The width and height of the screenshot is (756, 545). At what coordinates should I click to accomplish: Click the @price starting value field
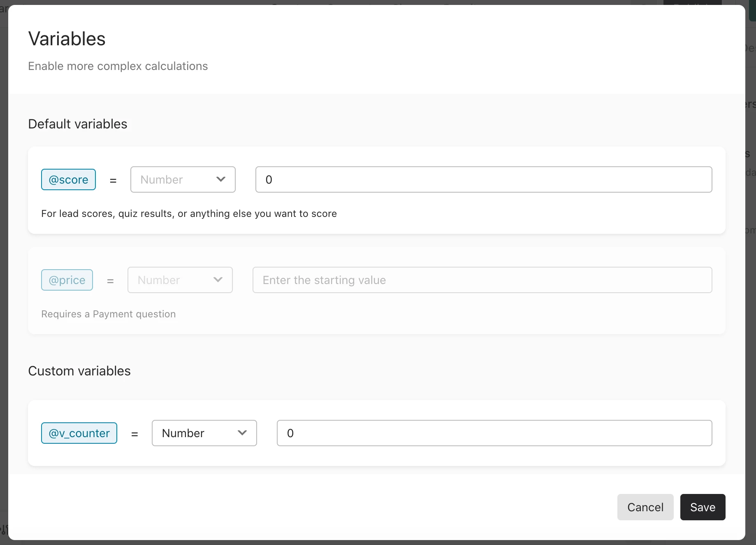pos(482,280)
